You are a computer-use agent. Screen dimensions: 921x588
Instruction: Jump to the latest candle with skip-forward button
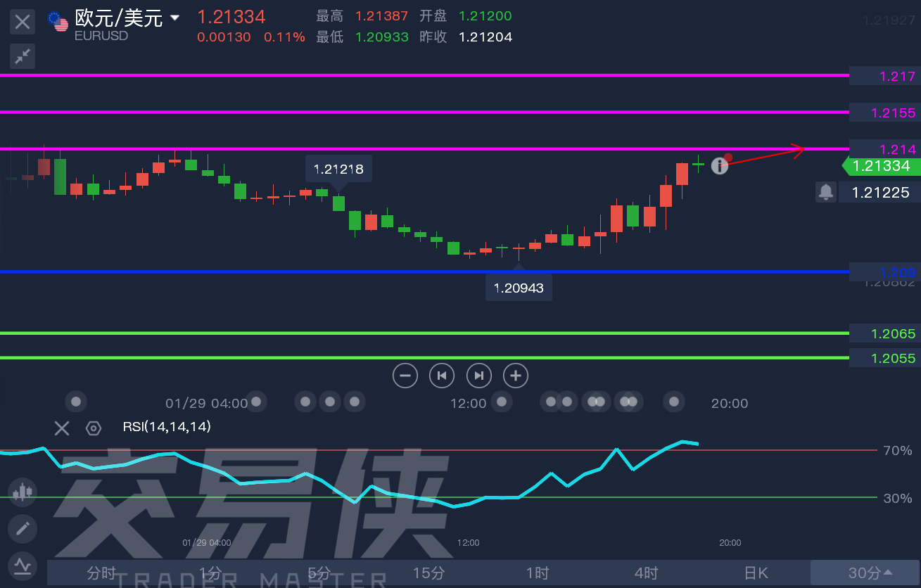(479, 376)
